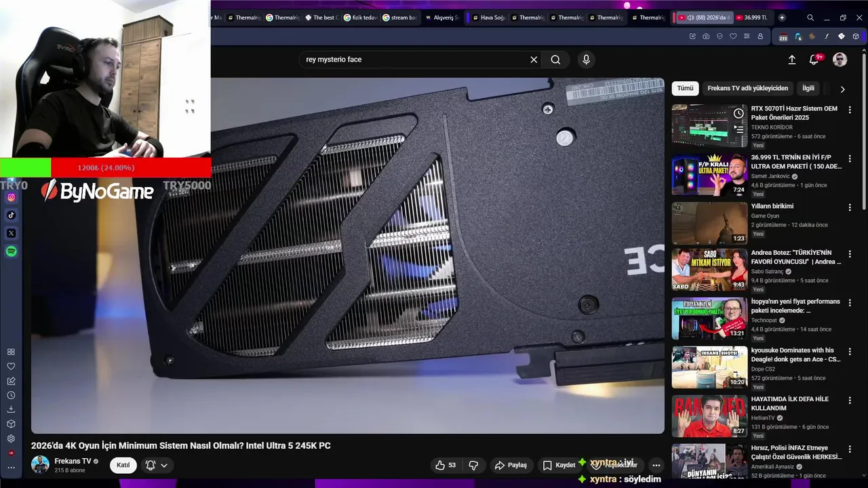The height and width of the screenshot is (488, 868).
Task: Open YouTube notifications bell
Action: (x=814, y=60)
